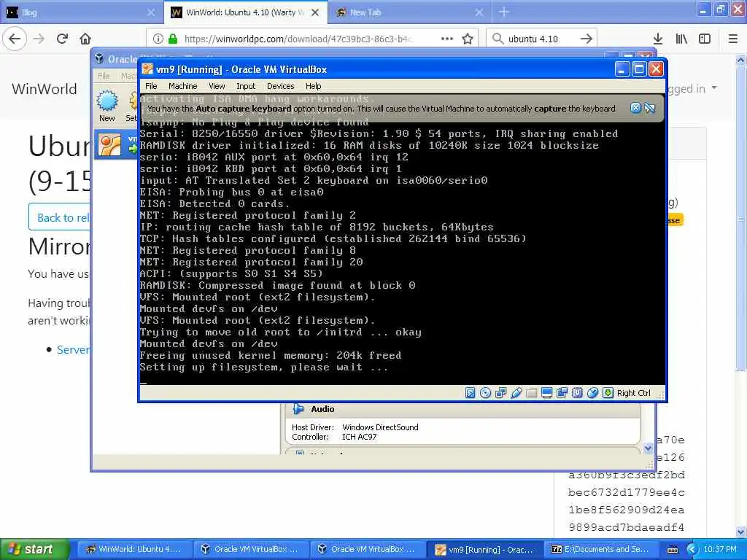Click the optical disc icon in VM status bar
This screenshot has width=747, height=560.
pos(485,393)
